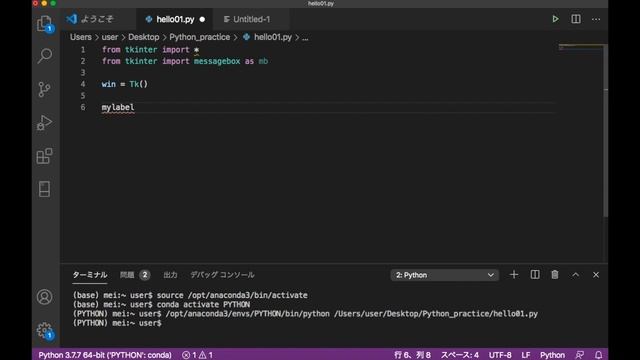Click the problems count badge 2
Viewport: 640px width, 360px height.
pos(144,275)
